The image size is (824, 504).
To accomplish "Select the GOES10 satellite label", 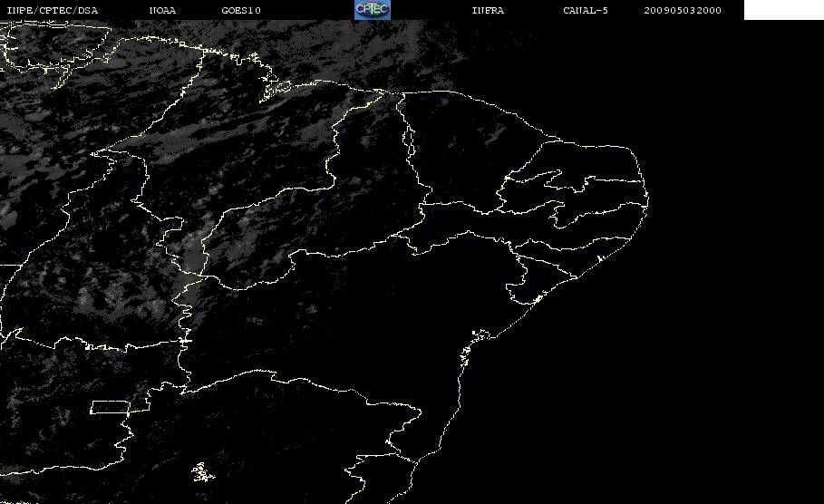I will point(241,10).
